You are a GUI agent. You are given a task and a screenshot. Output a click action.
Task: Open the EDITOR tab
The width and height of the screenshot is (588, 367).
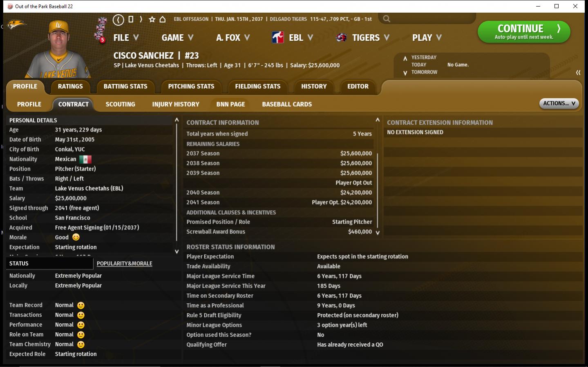358,87
